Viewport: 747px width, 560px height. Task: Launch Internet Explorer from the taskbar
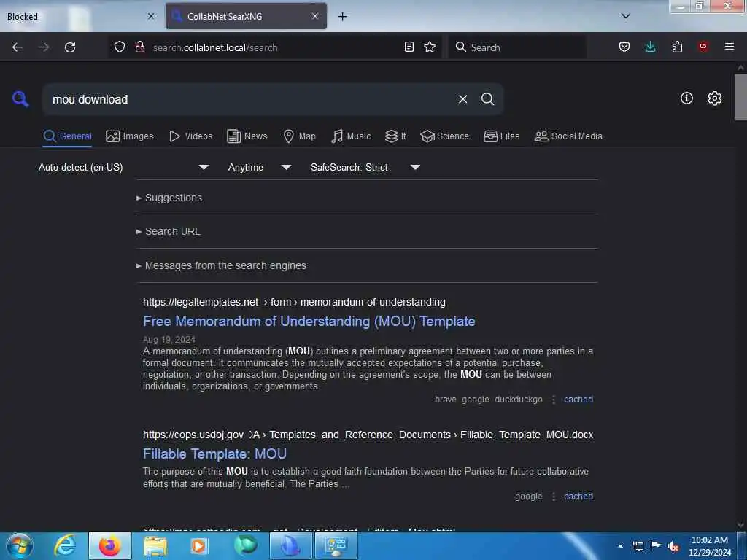(65, 545)
